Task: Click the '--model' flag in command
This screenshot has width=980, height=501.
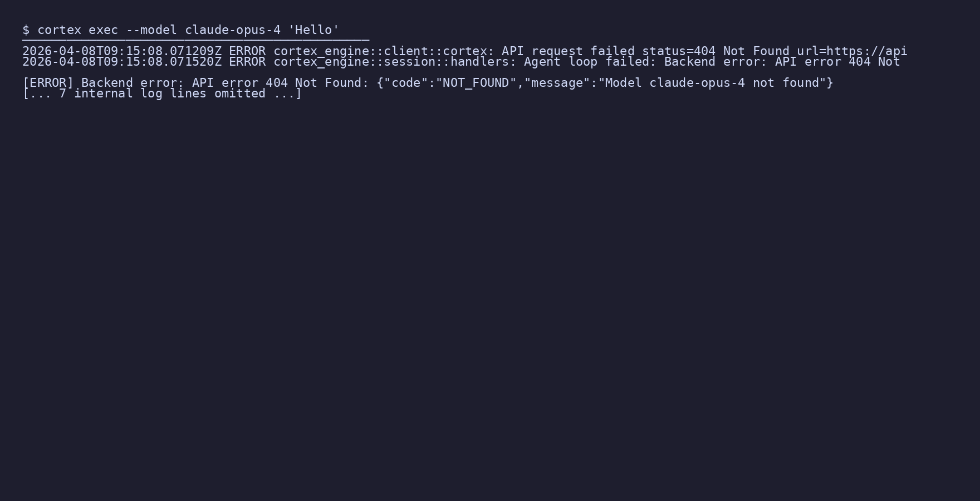Action: click(x=151, y=30)
